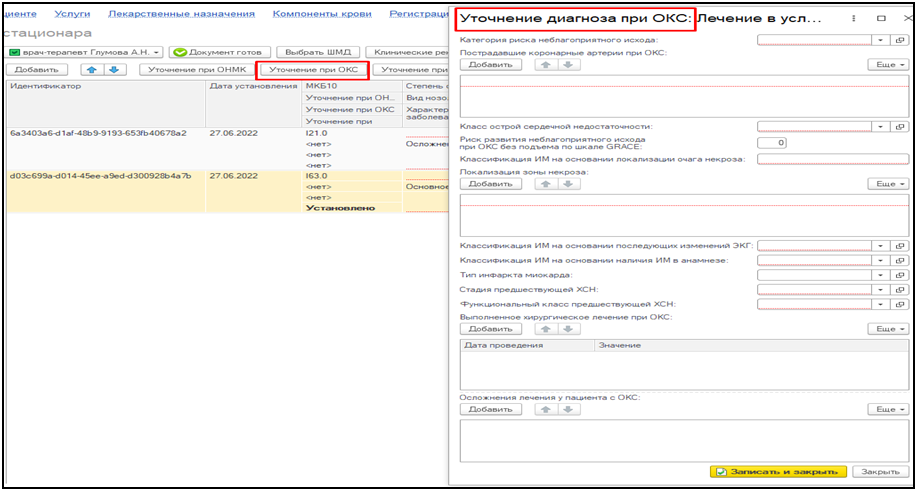Click the GRACE risk score input field
Viewport: 917px width, 491px height.
772,143
